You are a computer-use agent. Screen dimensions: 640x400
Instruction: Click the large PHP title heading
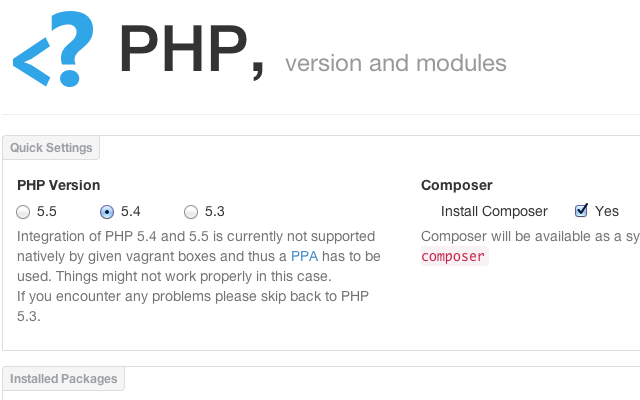pyautogui.click(x=191, y=50)
